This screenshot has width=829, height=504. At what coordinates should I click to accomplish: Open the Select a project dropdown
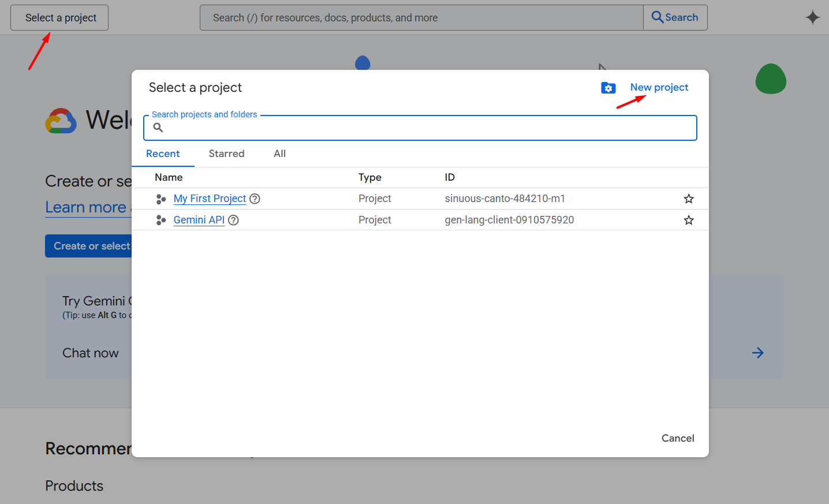[x=59, y=18]
